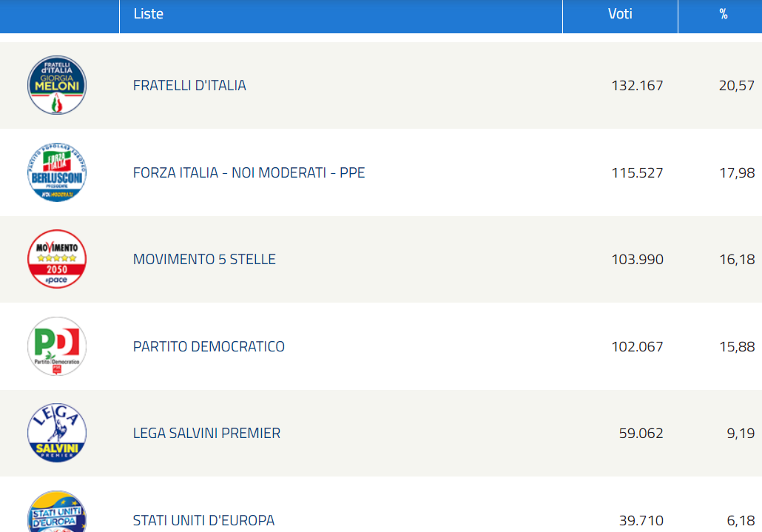
Task: Click the 20,57 percentage value
Action: click(x=737, y=86)
